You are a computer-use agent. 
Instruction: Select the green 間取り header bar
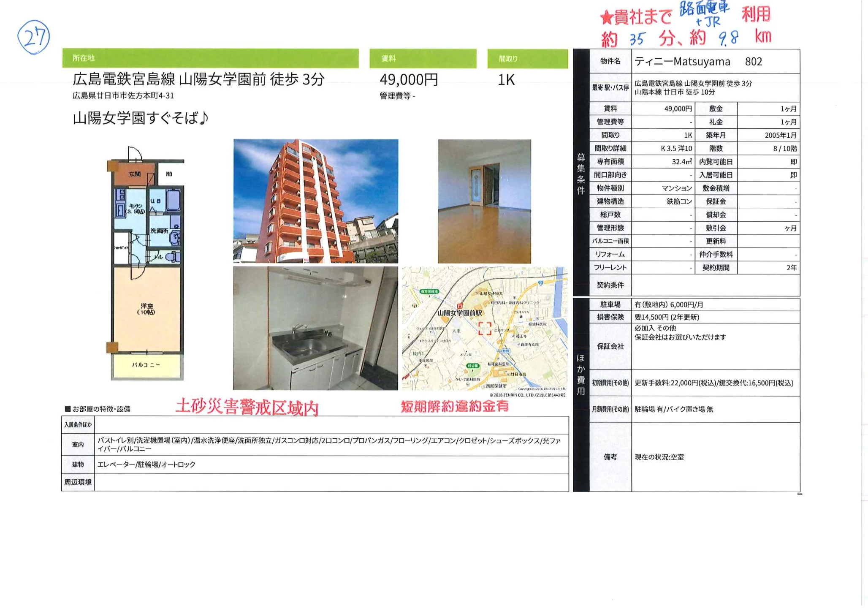click(x=527, y=59)
